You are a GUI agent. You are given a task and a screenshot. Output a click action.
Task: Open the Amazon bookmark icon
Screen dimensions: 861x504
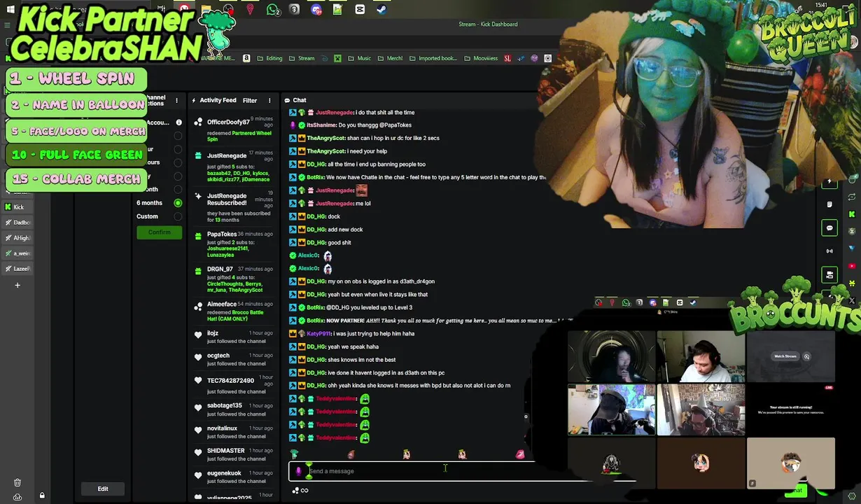[246, 58]
